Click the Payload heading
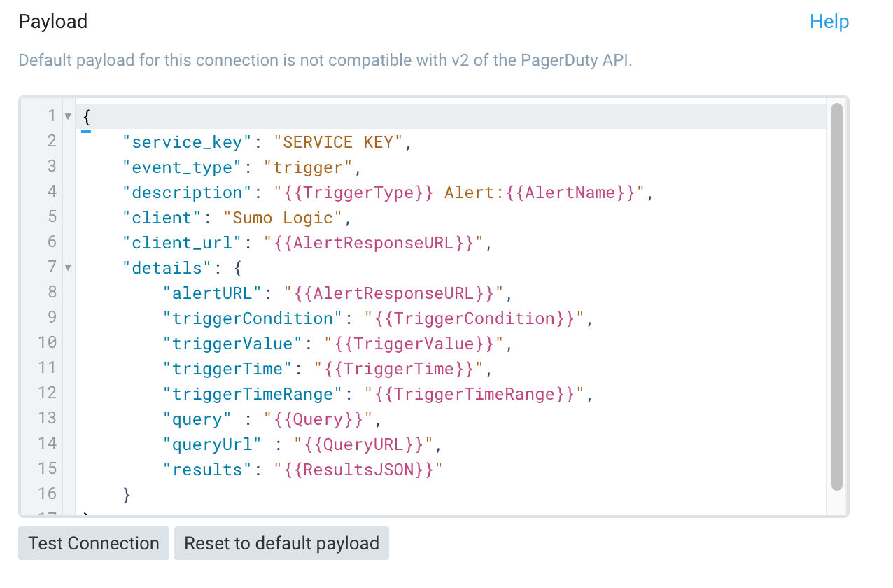Screen dimensions: 893x588 [x=52, y=22]
